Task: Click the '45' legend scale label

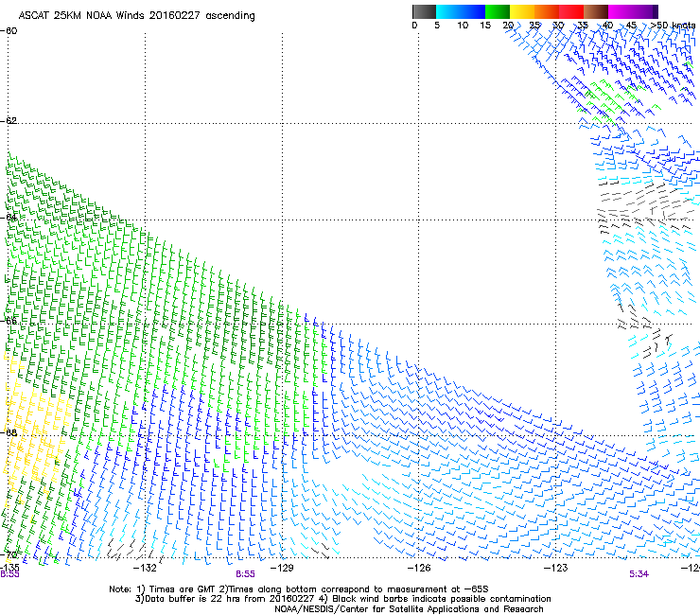Action: [x=631, y=26]
